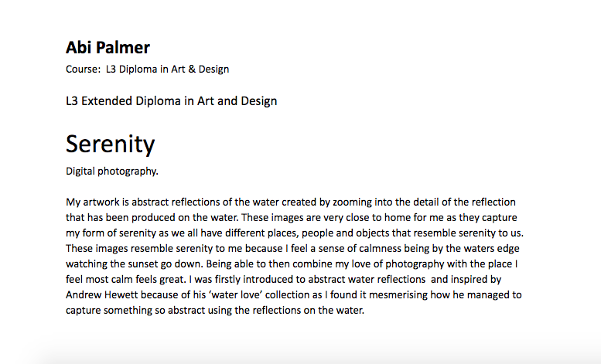Click the word 'Course:' label
601x364 pixels.
[x=84, y=70]
